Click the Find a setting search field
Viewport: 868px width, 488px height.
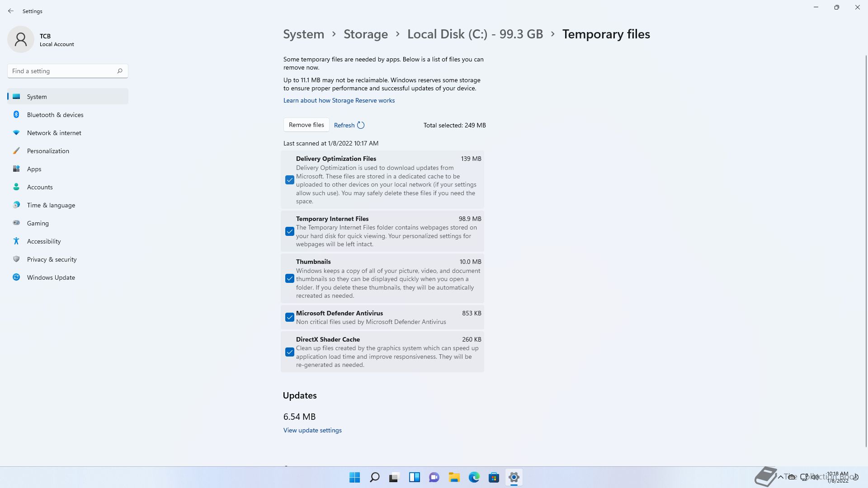[x=68, y=71]
